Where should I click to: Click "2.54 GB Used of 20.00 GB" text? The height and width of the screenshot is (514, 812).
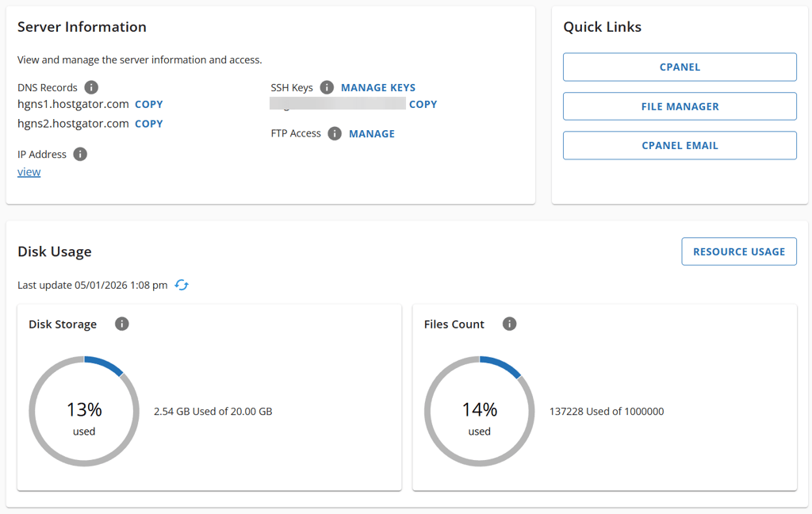(213, 412)
